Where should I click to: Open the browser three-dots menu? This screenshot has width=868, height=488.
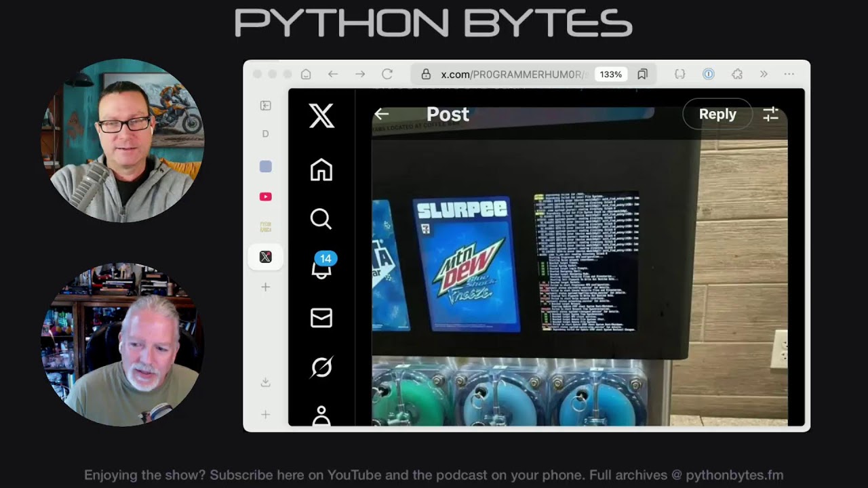click(789, 75)
